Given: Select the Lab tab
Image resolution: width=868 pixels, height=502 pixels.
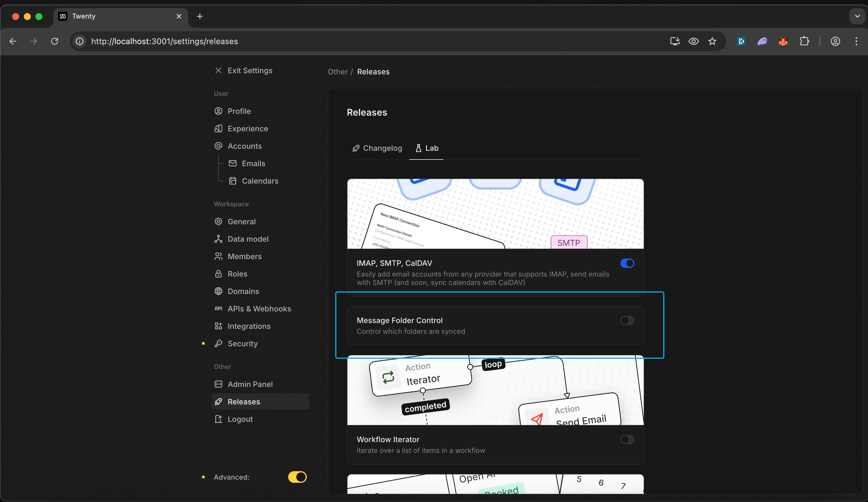Looking at the screenshot, I should (x=426, y=148).
